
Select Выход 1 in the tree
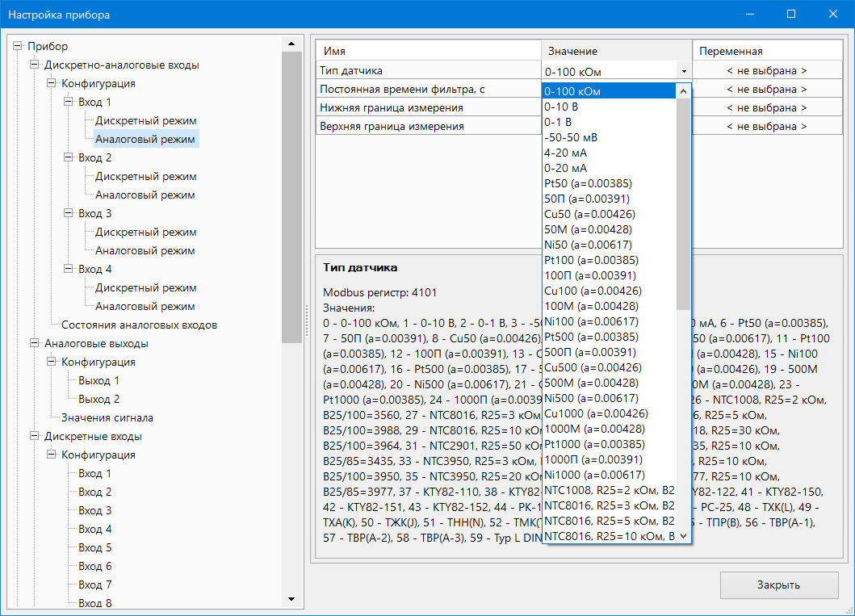[98, 380]
